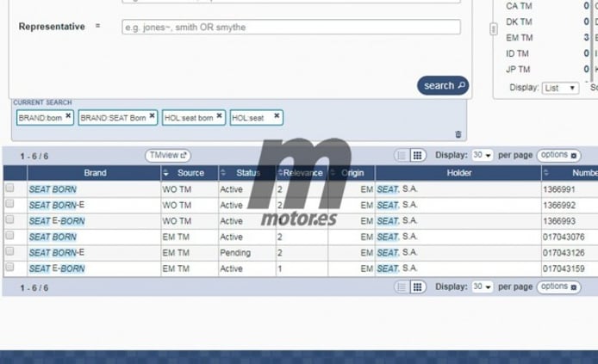Tick checkbox for SEAT BORN-E WO TM row

(9, 204)
